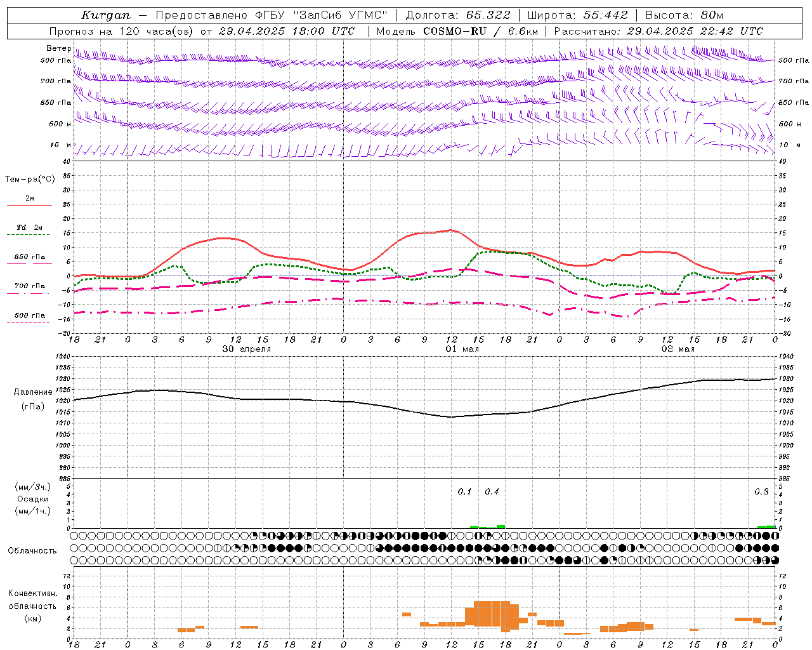The height and width of the screenshot is (650, 812).
Task: Click the green precipitation bar below 0.3
Action: click(771, 527)
